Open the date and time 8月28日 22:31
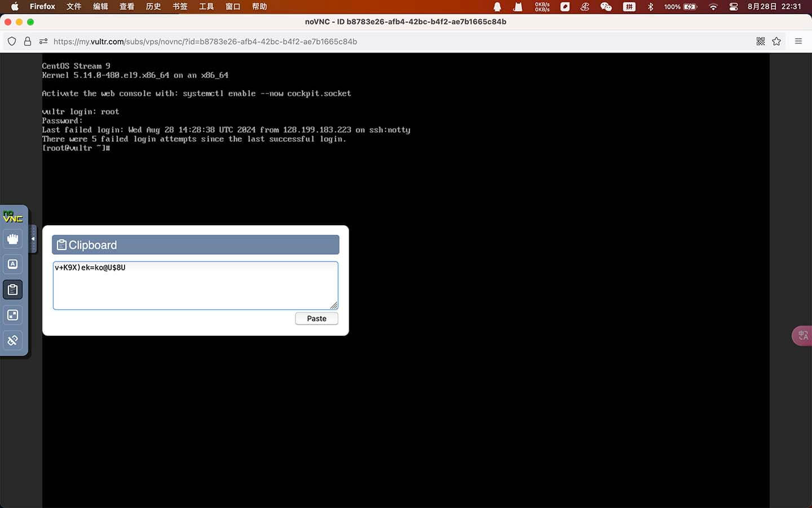The height and width of the screenshot is (508, 812). click(x=774, y=7)
